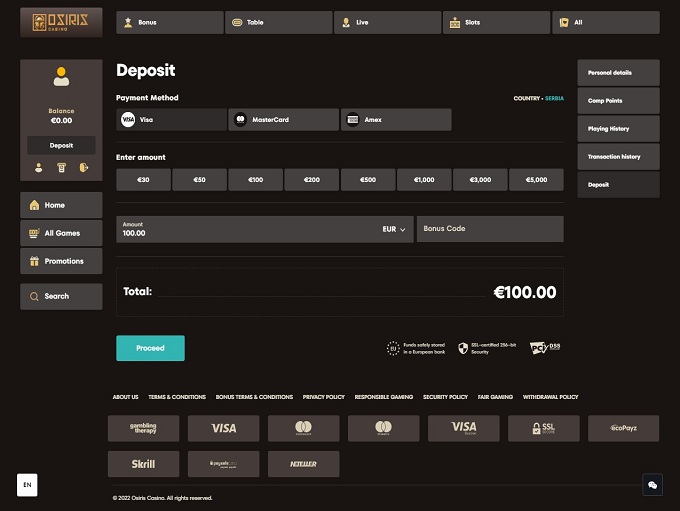Click the Maestro footer logo
680x511 pixels.
[x=384, y=428]
